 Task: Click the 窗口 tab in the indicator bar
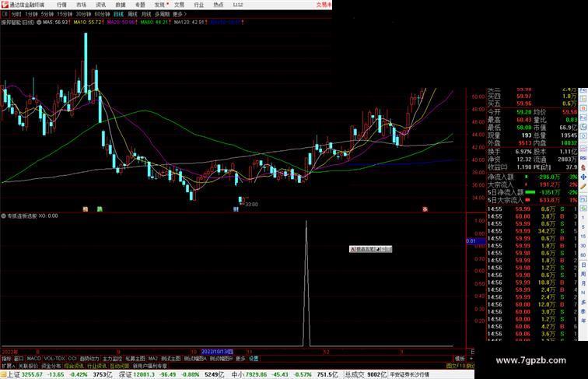(19, 359)
